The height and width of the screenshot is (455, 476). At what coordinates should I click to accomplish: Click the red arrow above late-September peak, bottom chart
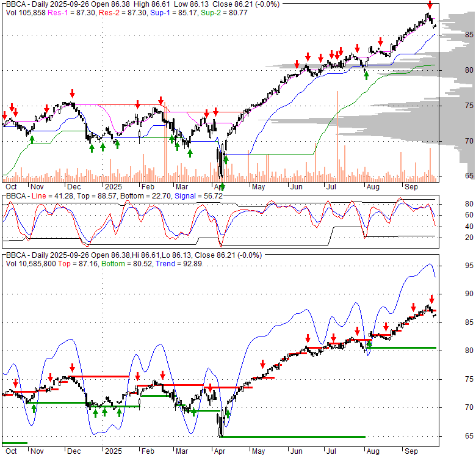tap(431, 299)
